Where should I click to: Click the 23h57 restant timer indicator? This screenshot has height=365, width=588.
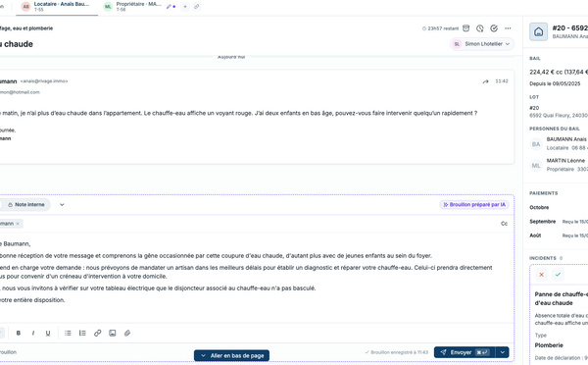pyautogui.click(x=440, y=28)
